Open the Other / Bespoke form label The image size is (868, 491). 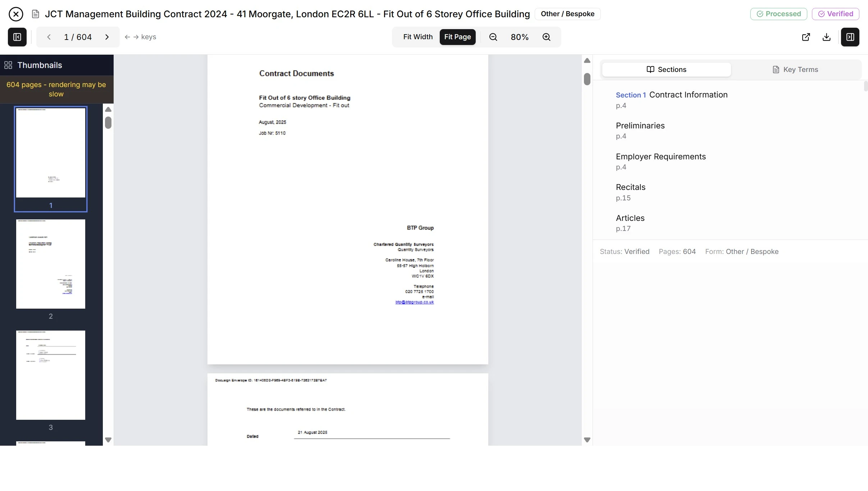(x=567, y=14)
